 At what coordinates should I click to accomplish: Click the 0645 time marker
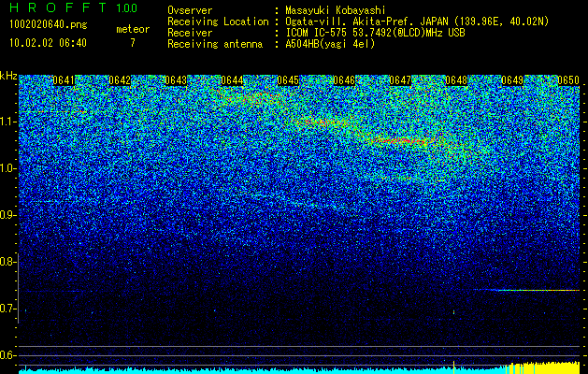click(x=288, y=80)
